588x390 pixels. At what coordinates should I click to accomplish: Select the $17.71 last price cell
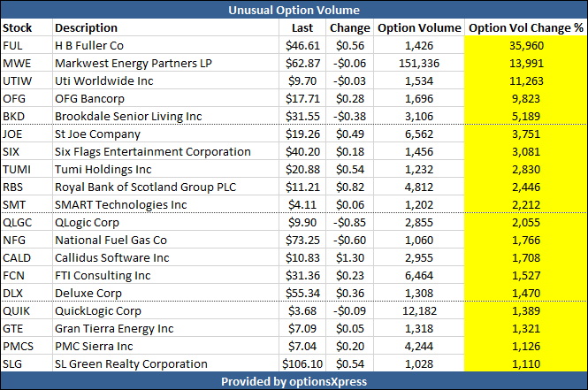[302, 99]
